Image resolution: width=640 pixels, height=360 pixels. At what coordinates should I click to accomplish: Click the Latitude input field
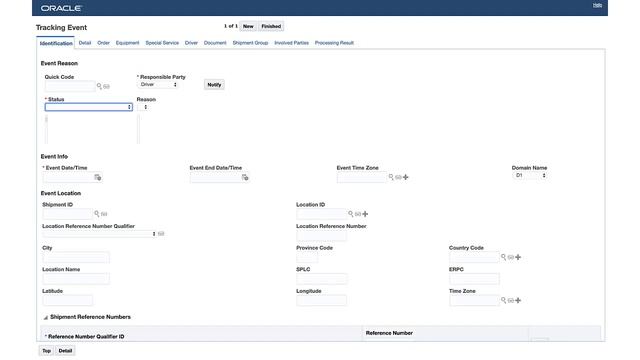point(67,300)
